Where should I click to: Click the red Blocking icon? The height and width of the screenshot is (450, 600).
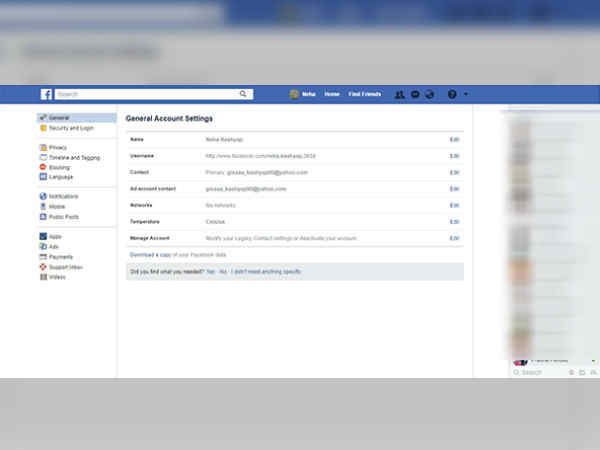(43, 167)
